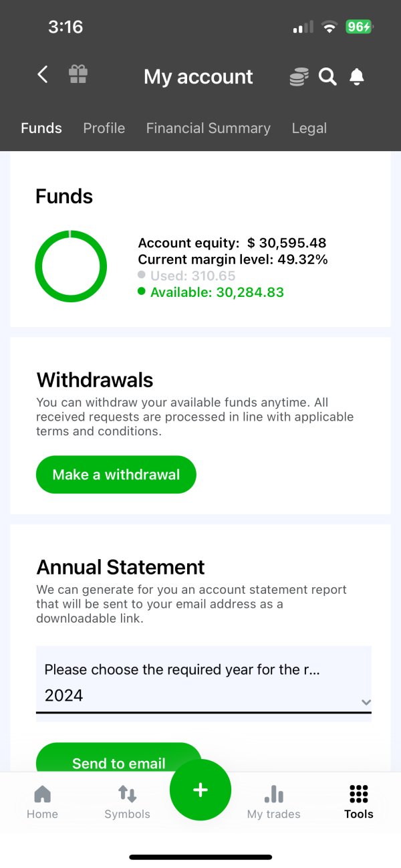Tap the green funds donut chart
This screenshot has height=868, width=401.
click(x=71, y=266)
